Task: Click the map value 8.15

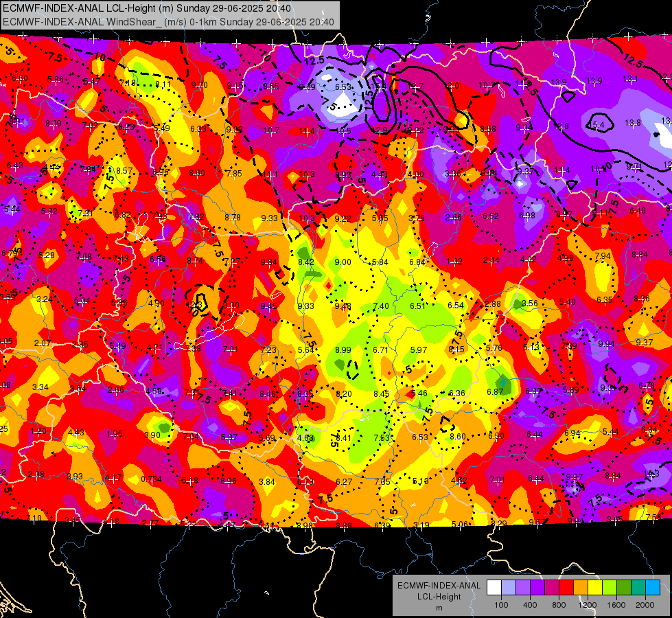Action: [456, 350]
